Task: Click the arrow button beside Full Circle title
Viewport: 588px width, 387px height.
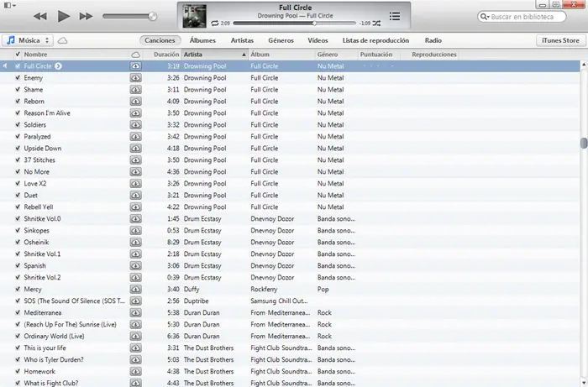Action: (58, 66)
